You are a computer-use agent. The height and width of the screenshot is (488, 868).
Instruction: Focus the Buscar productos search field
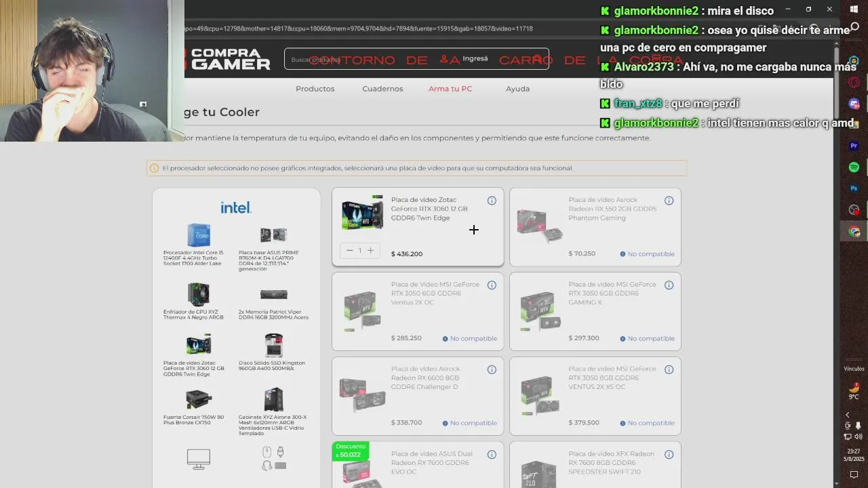(x=416, y=59)
